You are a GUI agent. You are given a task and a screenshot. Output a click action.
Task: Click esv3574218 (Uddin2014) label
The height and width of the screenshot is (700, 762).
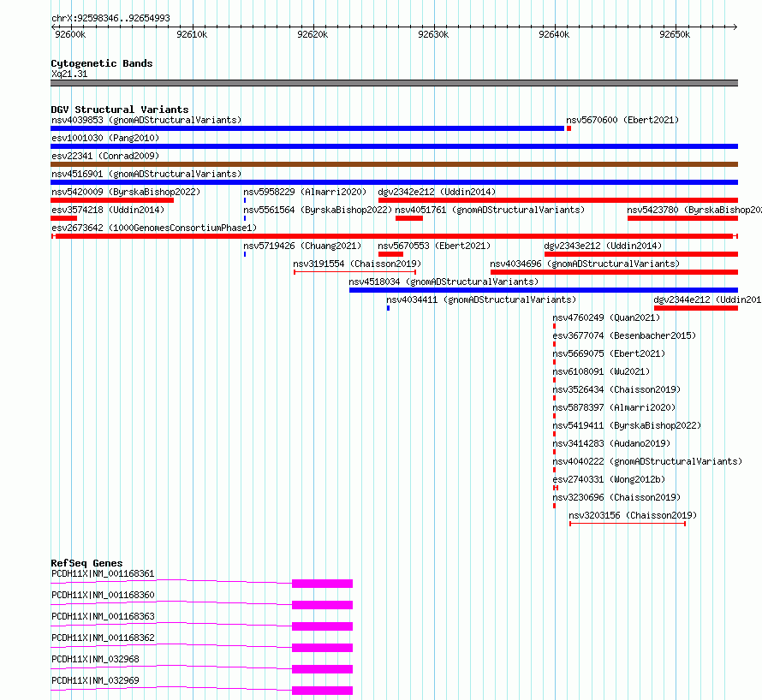click(108, 210)
